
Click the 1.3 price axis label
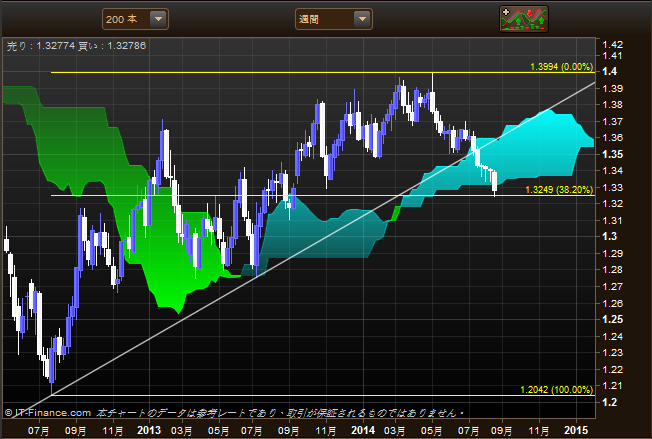coord(610,237)
